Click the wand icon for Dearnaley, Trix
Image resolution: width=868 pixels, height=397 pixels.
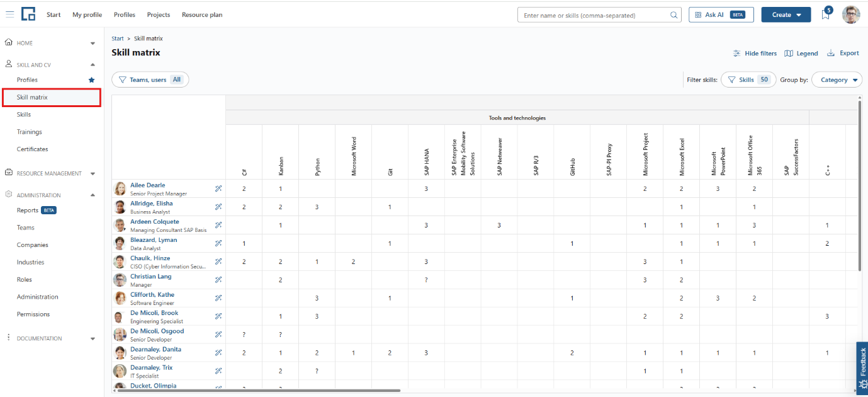point(218,371)
